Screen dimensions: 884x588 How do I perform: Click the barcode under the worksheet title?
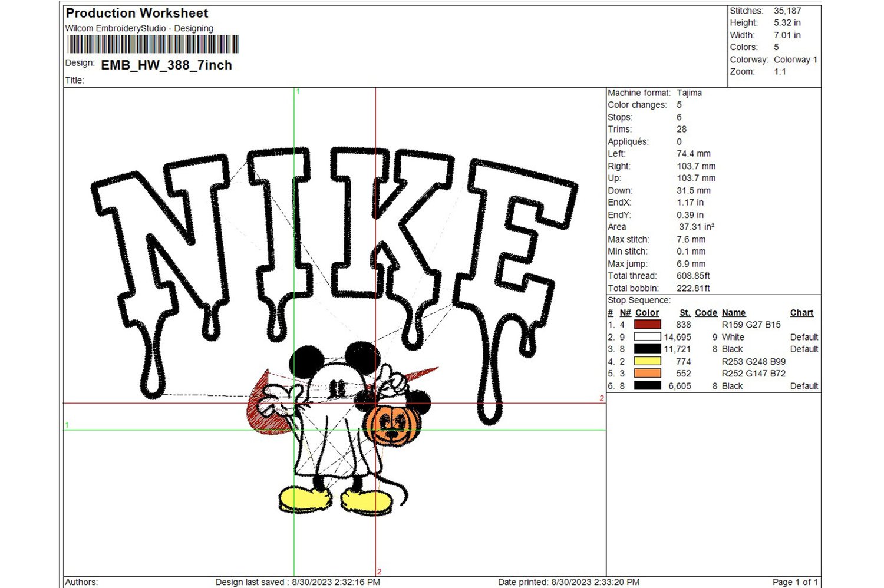point(153,44)
